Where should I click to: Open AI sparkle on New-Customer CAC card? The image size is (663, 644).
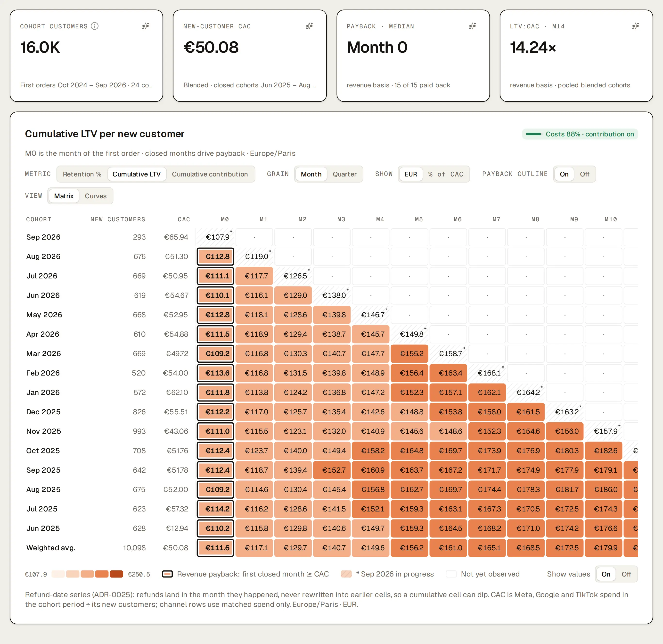[309, 26]
